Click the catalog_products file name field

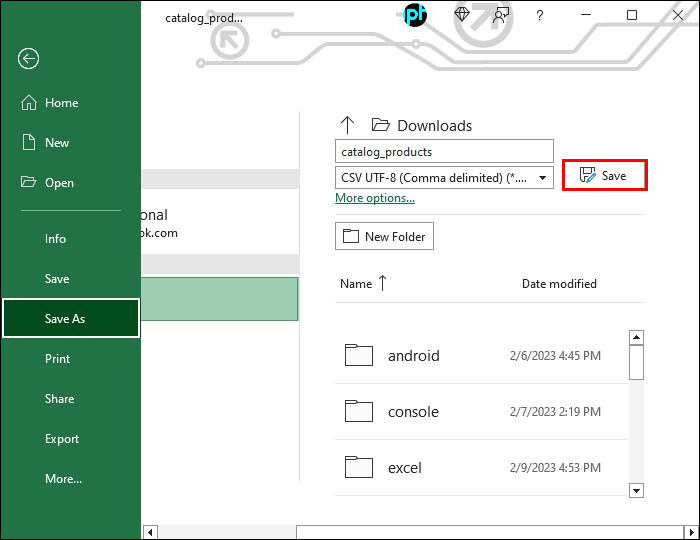(444, 151)
